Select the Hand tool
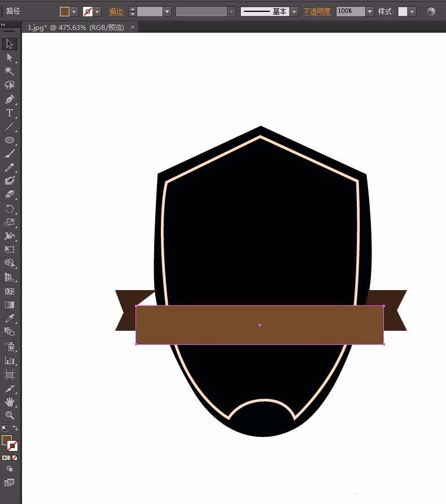Image resolution: width=446 pixels, height=504 pixels. [10, 402]
